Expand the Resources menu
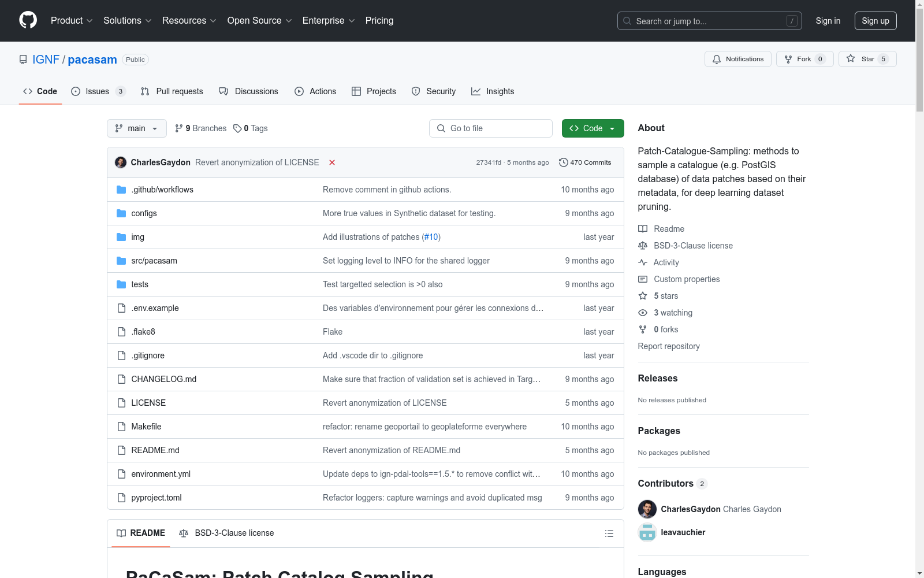 click(x=189, y=21)
